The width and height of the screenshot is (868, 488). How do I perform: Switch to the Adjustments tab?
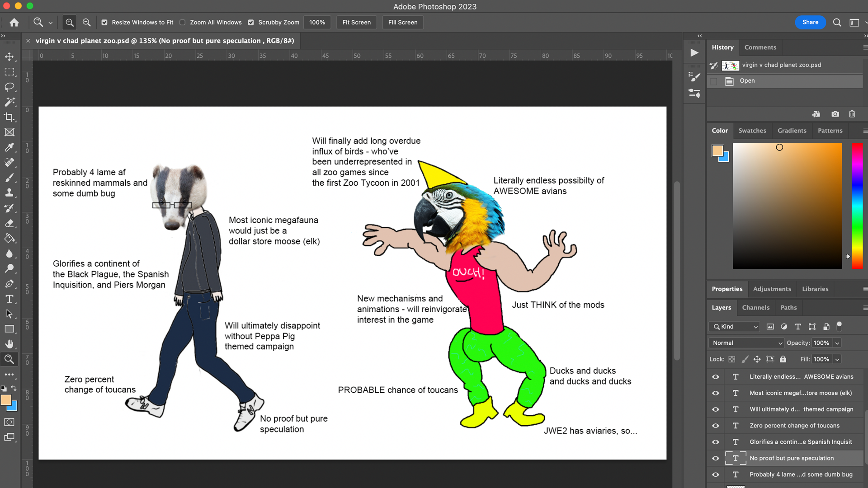pyautogui.click(x=772, y=289)
